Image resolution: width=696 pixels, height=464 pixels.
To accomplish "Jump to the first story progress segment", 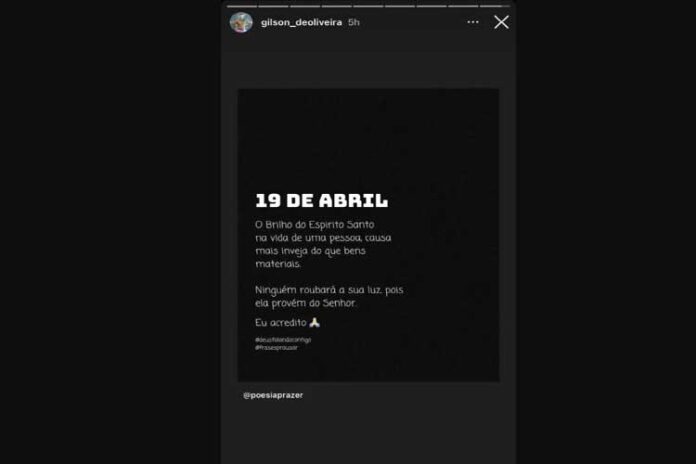I will tap(241, 6).
